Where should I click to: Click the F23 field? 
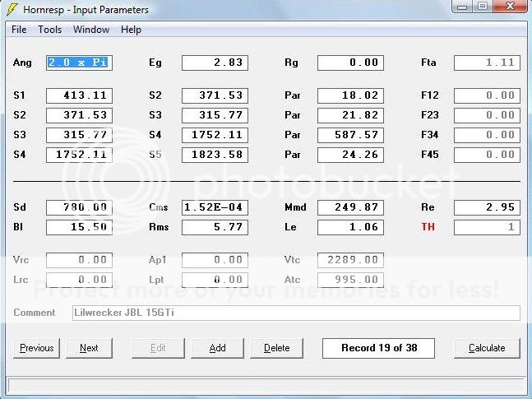pyautogui.click(x=487, y=115)
